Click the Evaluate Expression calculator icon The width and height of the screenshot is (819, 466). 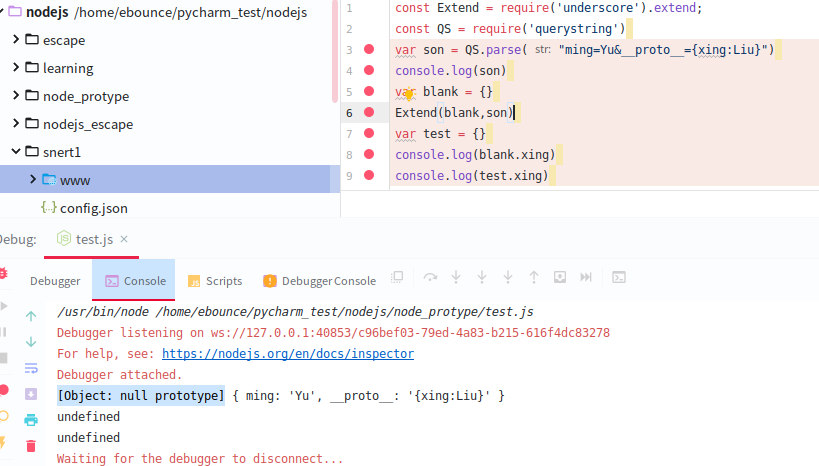pos(619,278)
